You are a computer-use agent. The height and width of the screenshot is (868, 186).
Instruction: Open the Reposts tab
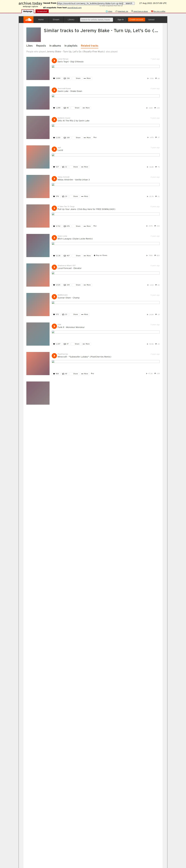[x=41, y=46]
